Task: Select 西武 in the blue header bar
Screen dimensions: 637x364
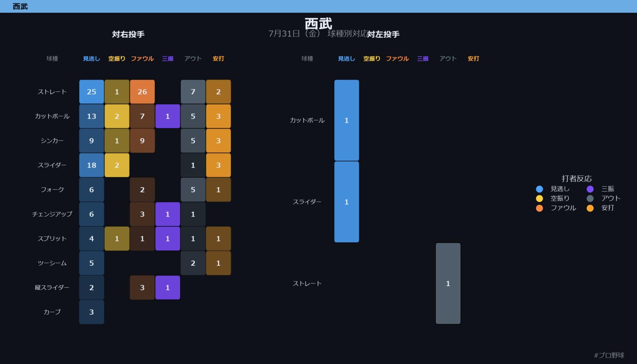Action: click(x=20, y=6)
